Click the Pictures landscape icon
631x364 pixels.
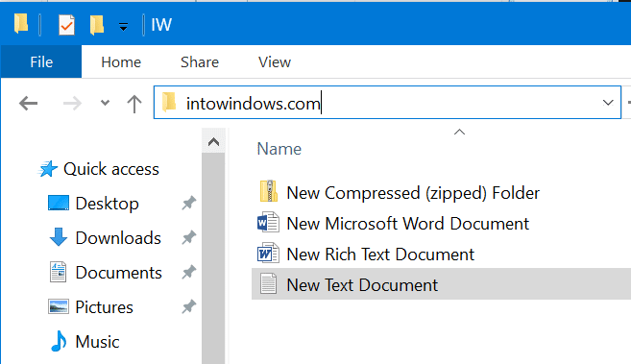59,306
